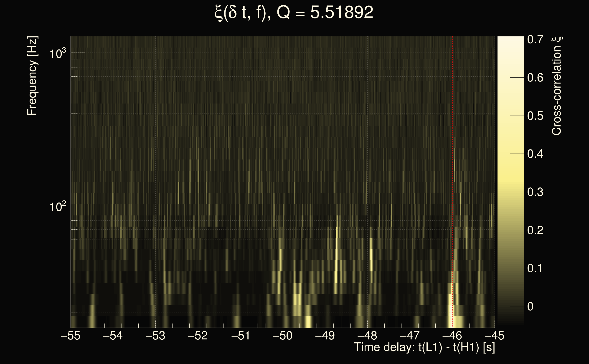Click the bright top of the color scale
The height and width of the screenshot is (364, 589).
pos(510,41)
